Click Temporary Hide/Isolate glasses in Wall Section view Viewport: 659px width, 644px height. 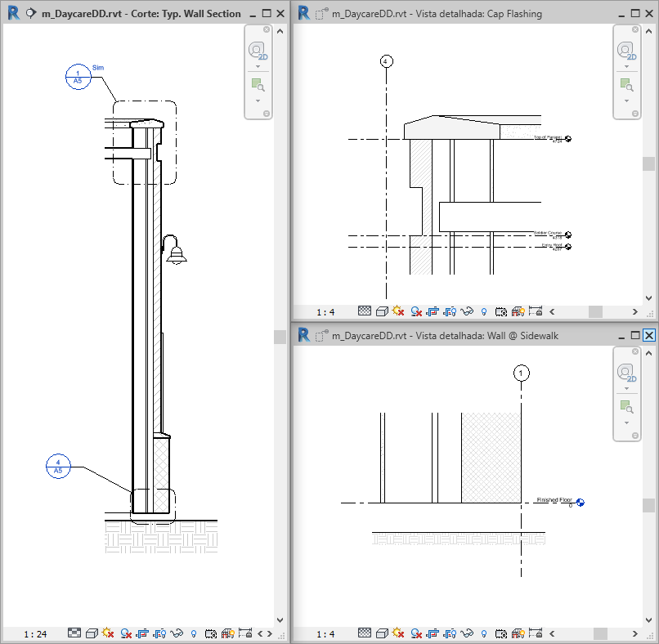pyautogui.click(x=177, y=633)
